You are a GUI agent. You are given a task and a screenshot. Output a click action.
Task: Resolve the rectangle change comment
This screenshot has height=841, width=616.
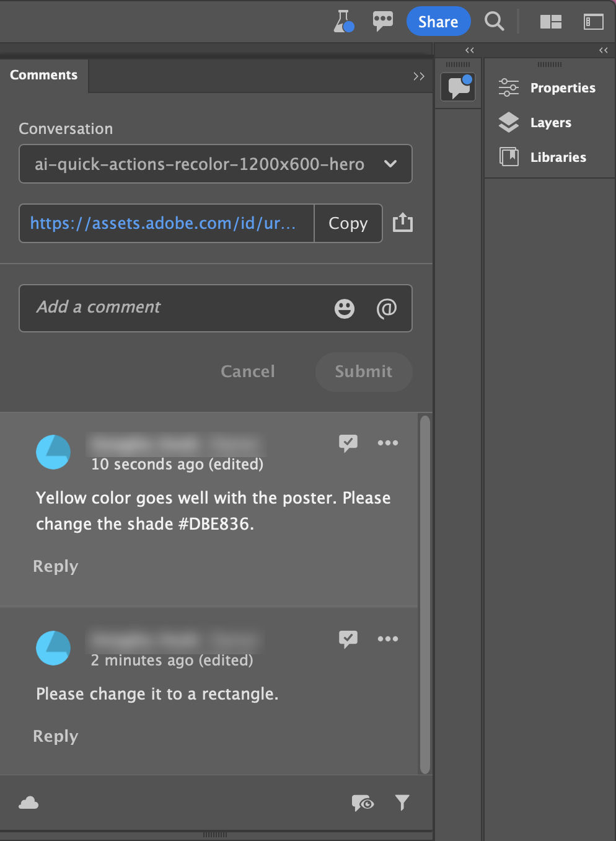tap(348, 639)
